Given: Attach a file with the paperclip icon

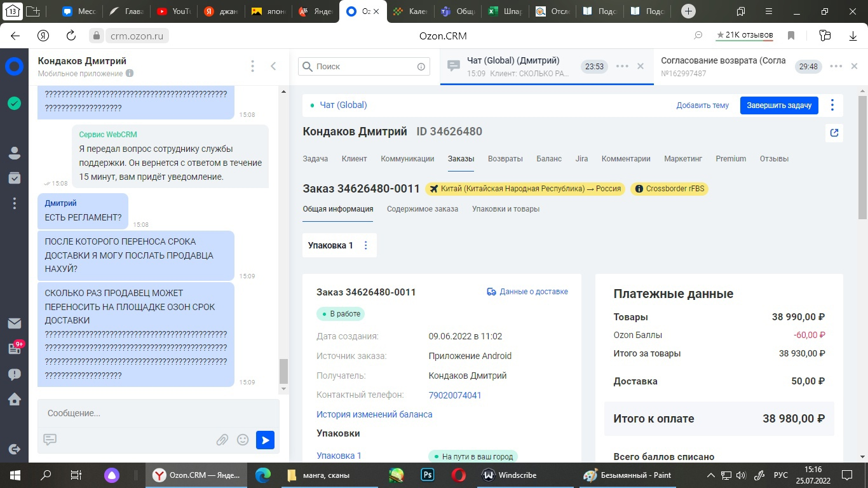Looking at the screenshot, I should pos(222,439).
